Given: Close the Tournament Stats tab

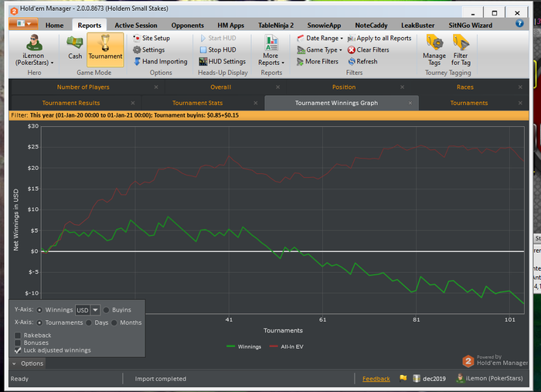Looking at the screenshot, I should pyautogui.click(x=256, y=103).
